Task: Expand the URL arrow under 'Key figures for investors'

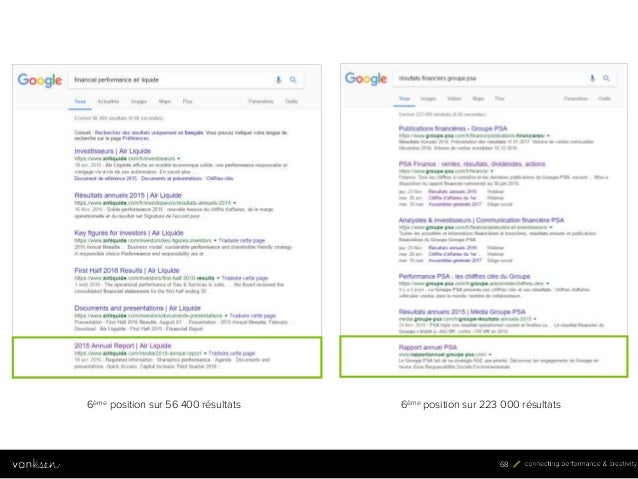Action: click(x=215, y=241)
